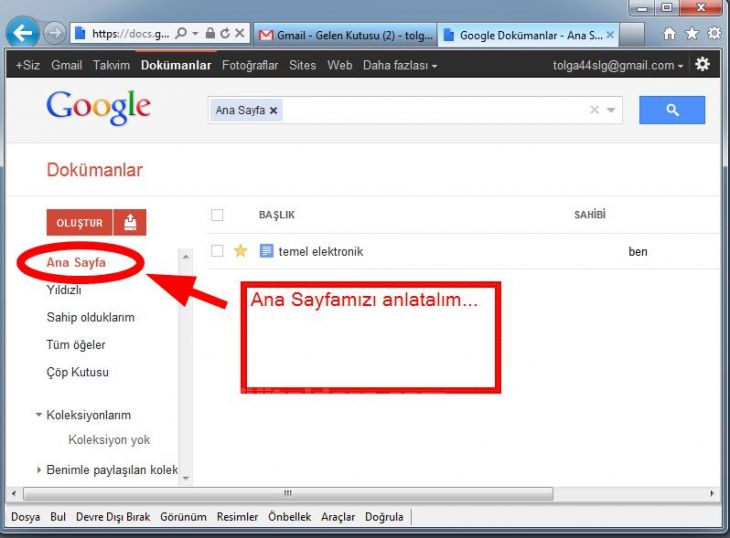This screenshot has height=538, width=730.
Task: Click the horizontal scrollbar thumb
Action: point(288,493)
